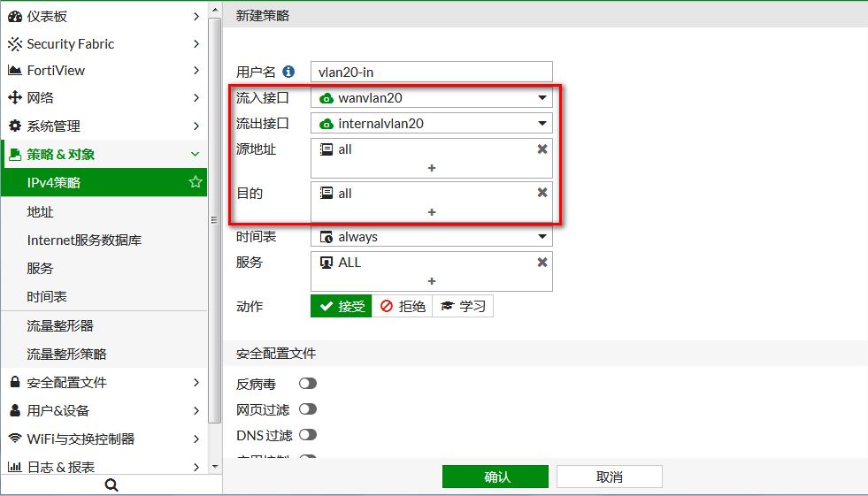Screen dimensions: 868x496
Task: Click the 确认 button
Action: click(495, 477)
